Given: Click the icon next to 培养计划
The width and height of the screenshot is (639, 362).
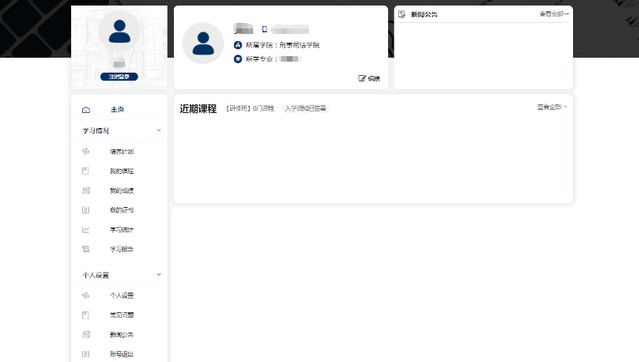Looking at the screenshot, I should (86, 151).
